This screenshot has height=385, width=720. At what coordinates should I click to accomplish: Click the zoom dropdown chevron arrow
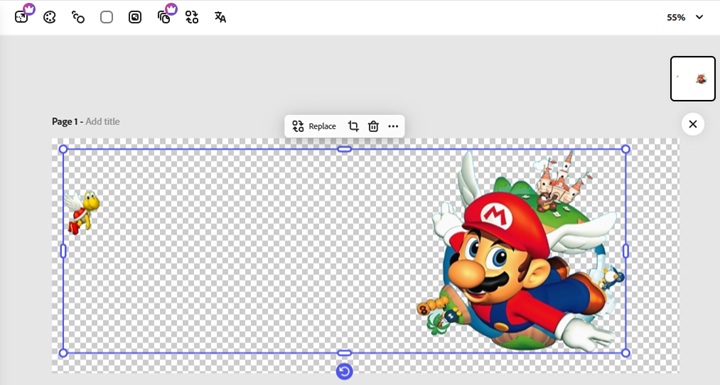tap(699, 17)
